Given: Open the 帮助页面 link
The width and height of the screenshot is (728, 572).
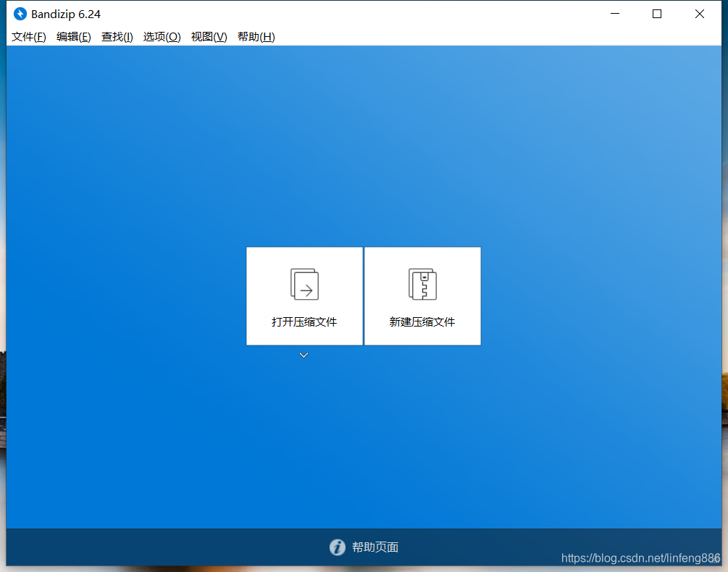Looking at the screenshot, I should coord(375,547).
